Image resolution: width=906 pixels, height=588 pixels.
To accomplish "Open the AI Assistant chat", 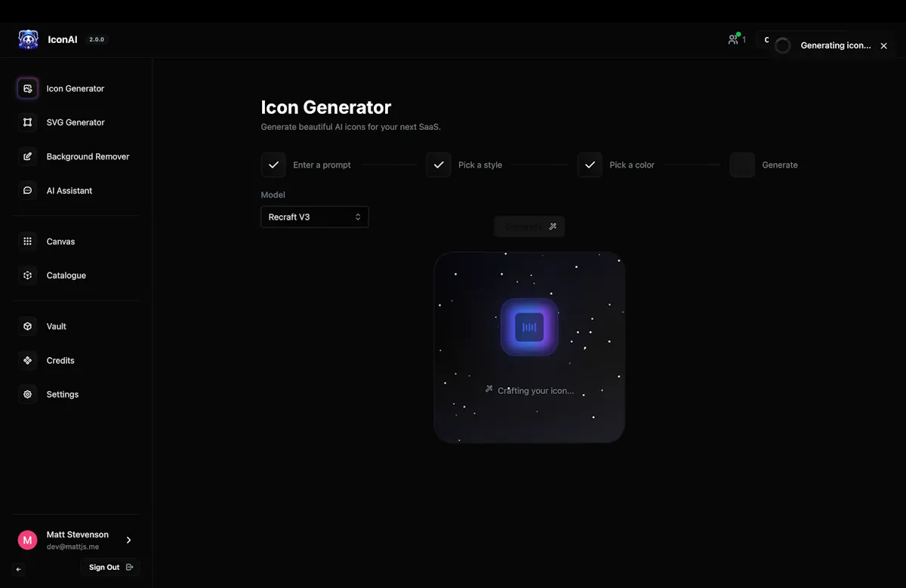I will [75, 190].
